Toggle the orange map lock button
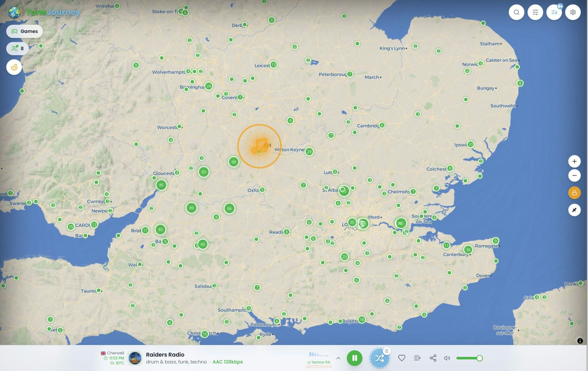The height and width of the screenshot is (371, 588). 574,193
